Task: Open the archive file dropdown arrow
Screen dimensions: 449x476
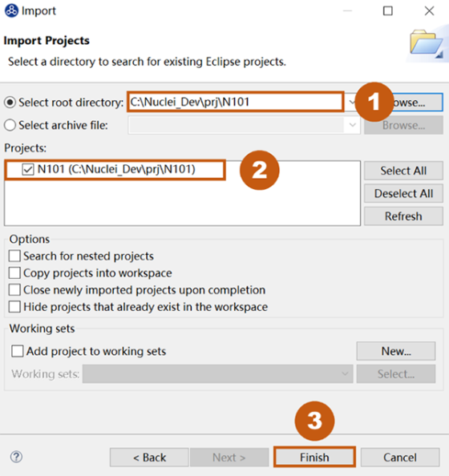Action: pos(353,125)
